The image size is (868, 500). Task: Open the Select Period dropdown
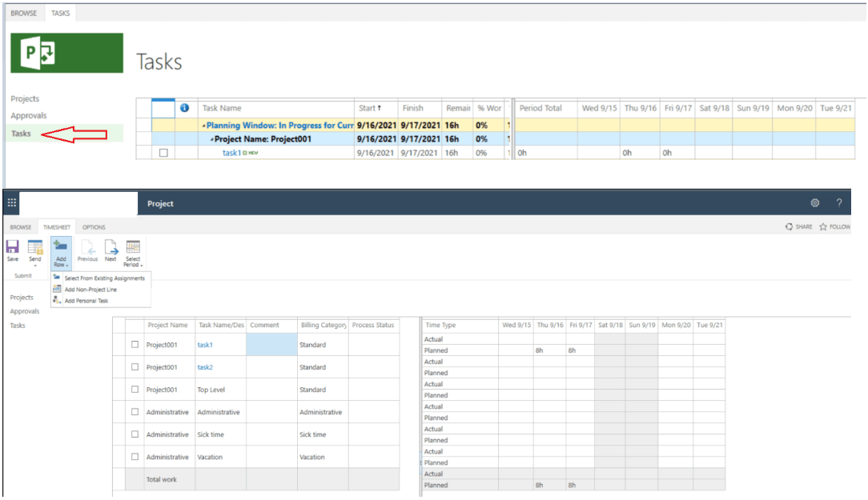point(133,254)
